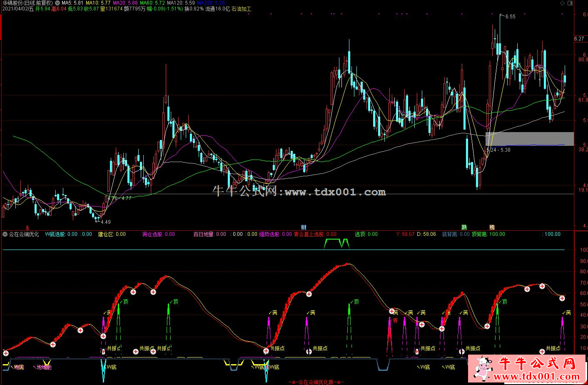Click the 4.76 - 4.77 gap label

[119, 198]
